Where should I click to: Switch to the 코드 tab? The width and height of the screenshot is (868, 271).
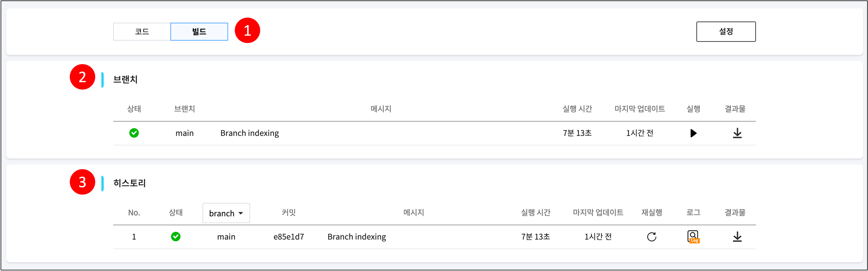coord(142,32)
